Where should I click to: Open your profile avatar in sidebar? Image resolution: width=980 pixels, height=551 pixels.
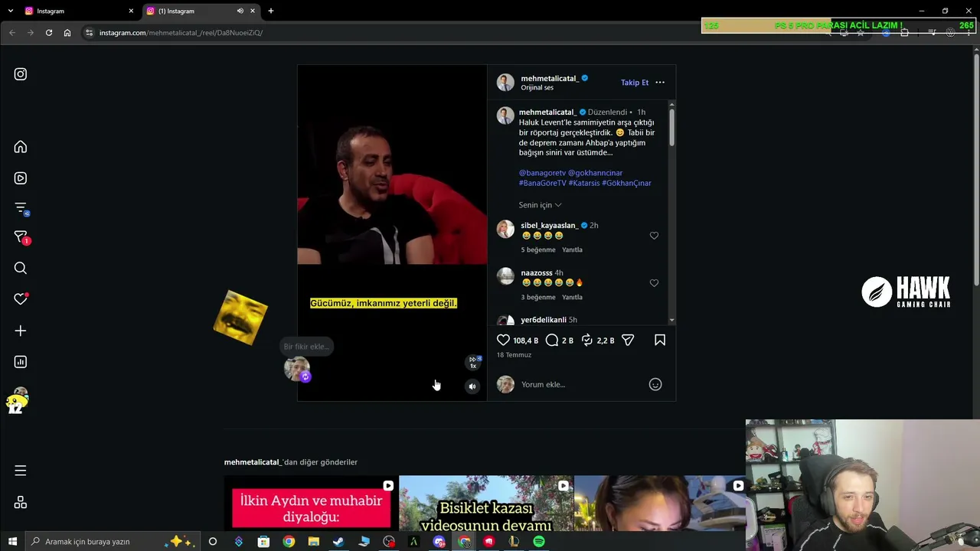(21, 396)
